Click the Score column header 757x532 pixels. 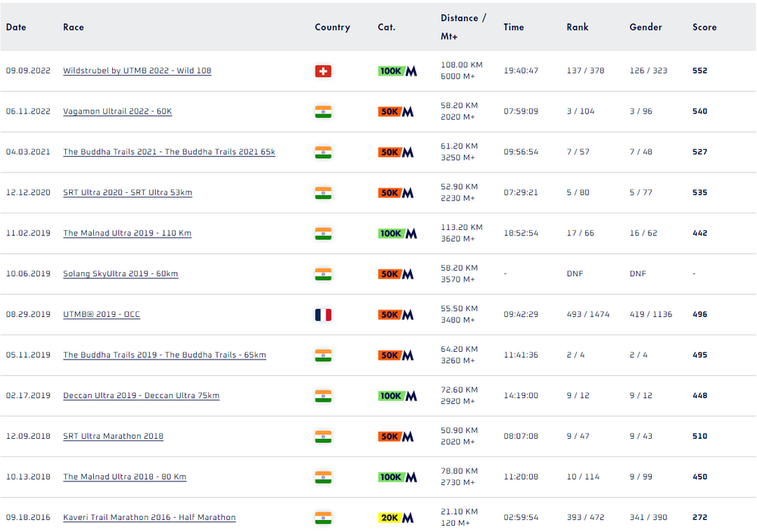[x=704, y=27]
